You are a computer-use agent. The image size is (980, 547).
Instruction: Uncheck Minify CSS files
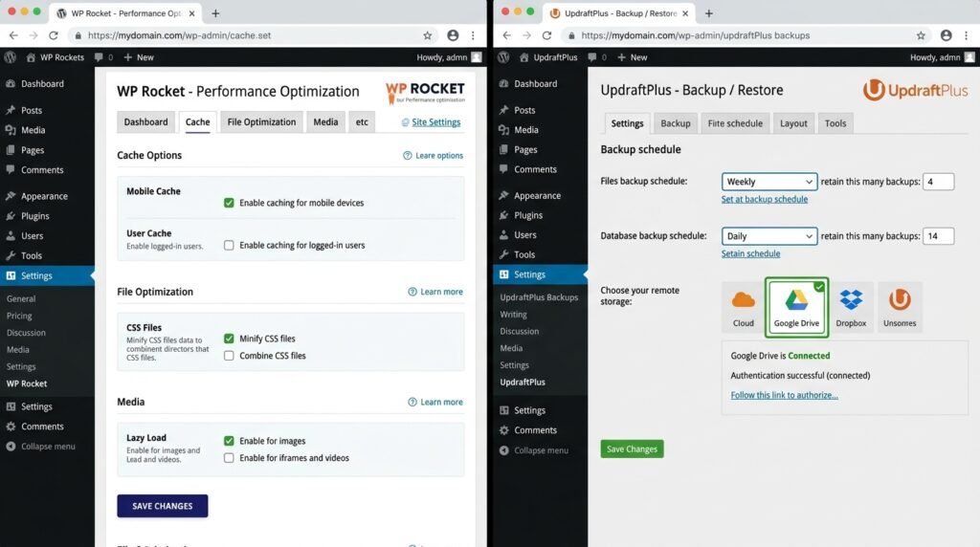coord(229,339)
